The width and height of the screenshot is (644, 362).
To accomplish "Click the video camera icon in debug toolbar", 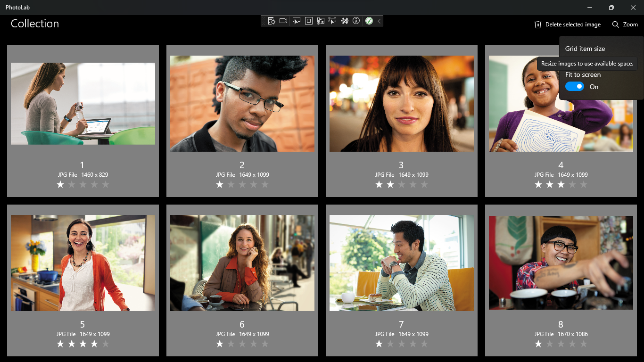I will (x=283, y=21).
